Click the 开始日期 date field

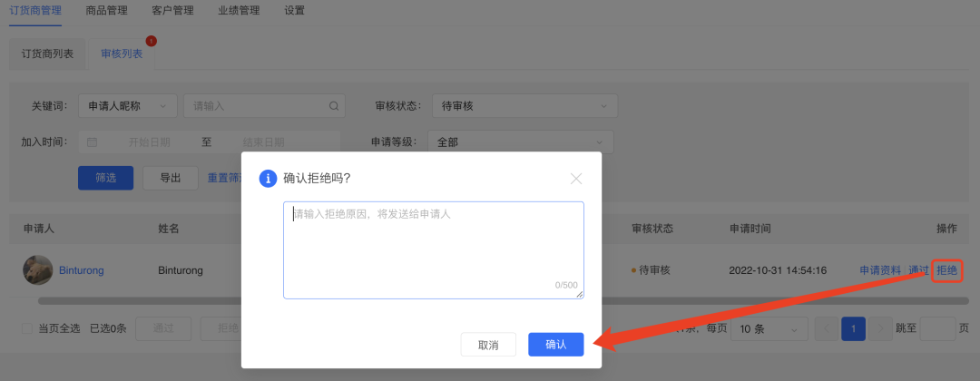pyautogui.click(x=150, y=142)
